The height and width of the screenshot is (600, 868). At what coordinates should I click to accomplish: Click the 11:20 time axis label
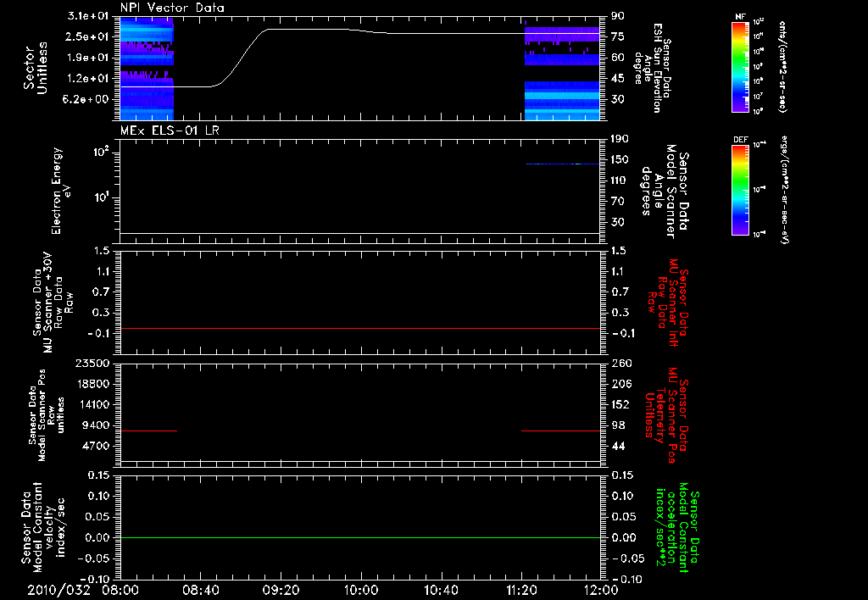point(521,590)
